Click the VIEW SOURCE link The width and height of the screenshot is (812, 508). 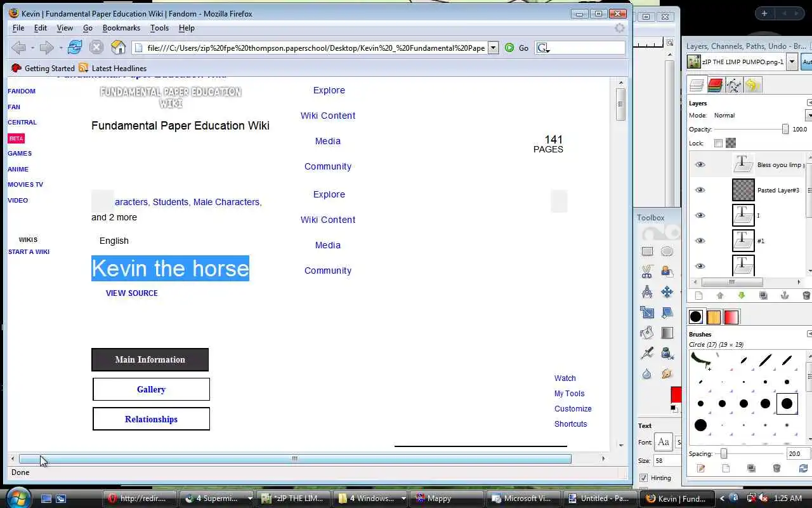[x=132, y=293]
